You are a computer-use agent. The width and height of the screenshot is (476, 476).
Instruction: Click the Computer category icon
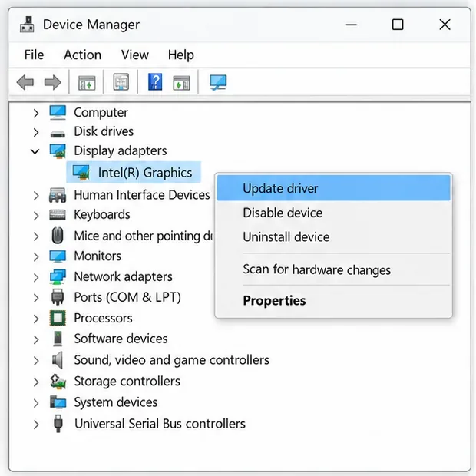coord(58,112)
